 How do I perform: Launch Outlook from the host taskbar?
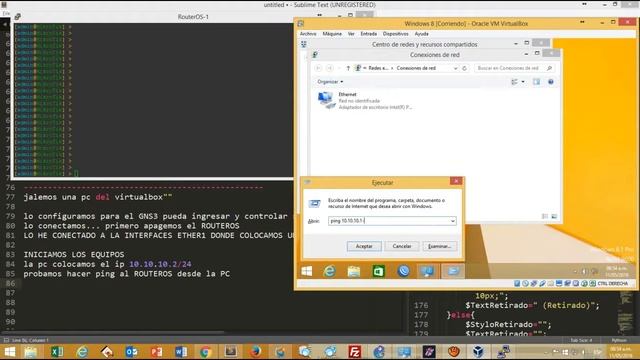click(x=131, y=352)
